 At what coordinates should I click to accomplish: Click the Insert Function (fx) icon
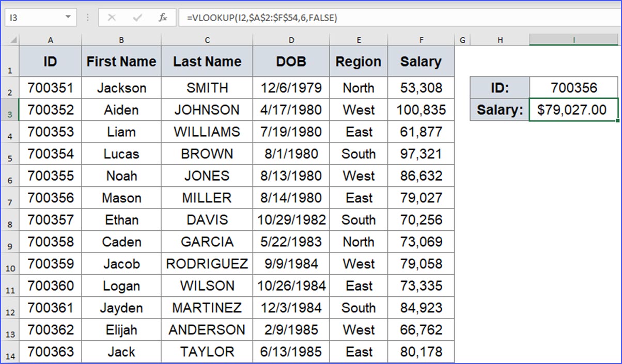pyautogui.click(x=163, y=17)
